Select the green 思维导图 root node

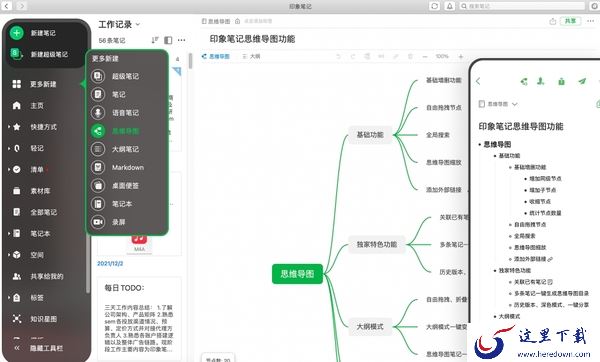297,274
